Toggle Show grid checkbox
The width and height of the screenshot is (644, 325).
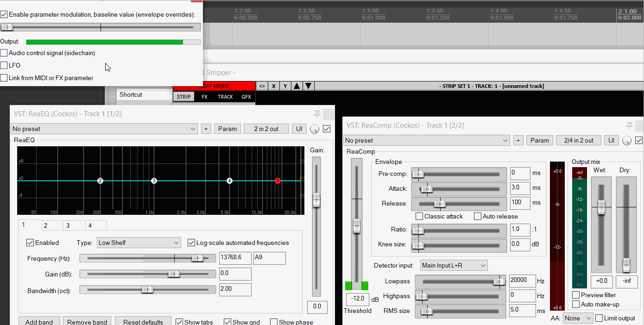[x=227, y=322]
